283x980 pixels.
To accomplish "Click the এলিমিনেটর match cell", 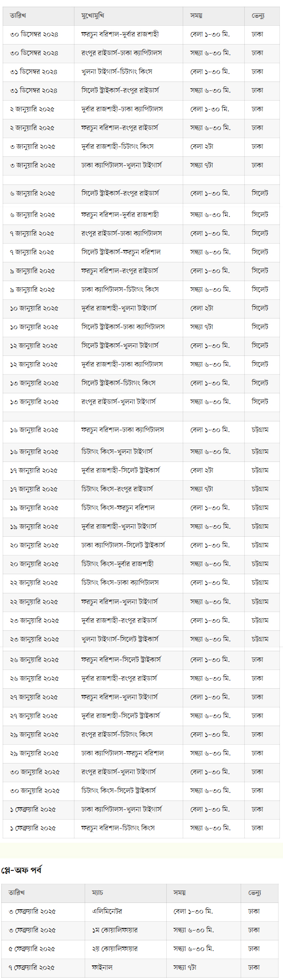I will point(107,911).
